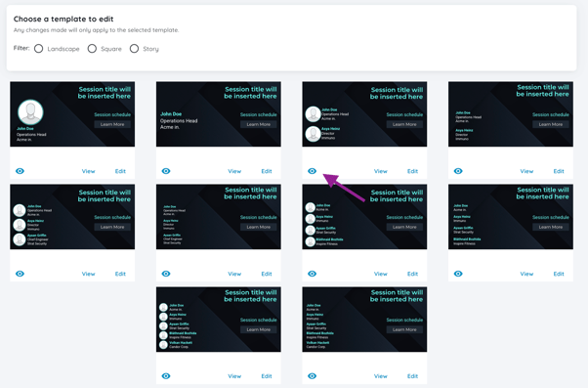Viewport: 588px width, 388px height.
Task: Edit the three-speaker template without photos
Action: [x=267, y=274]
